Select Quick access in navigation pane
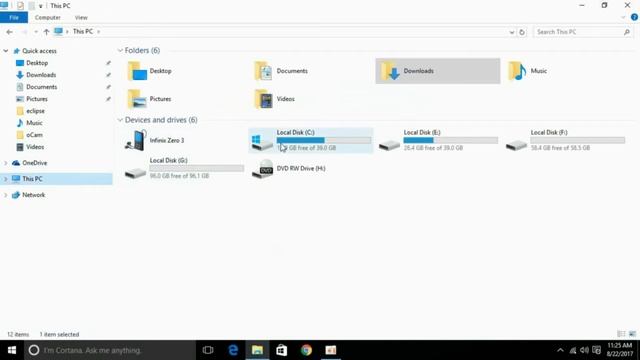This screenshot has width=640, height=360. click(x=39, y=51)
